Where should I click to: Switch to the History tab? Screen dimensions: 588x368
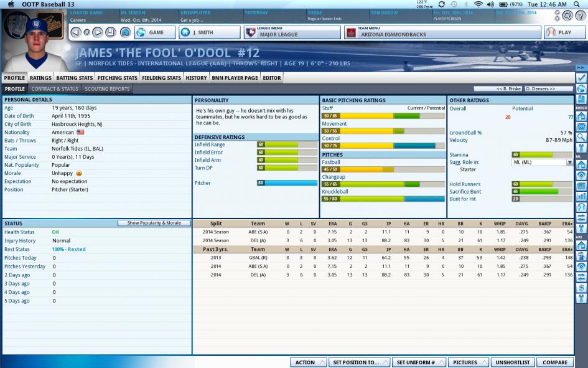pyautogui.click(x=196, y=78)
